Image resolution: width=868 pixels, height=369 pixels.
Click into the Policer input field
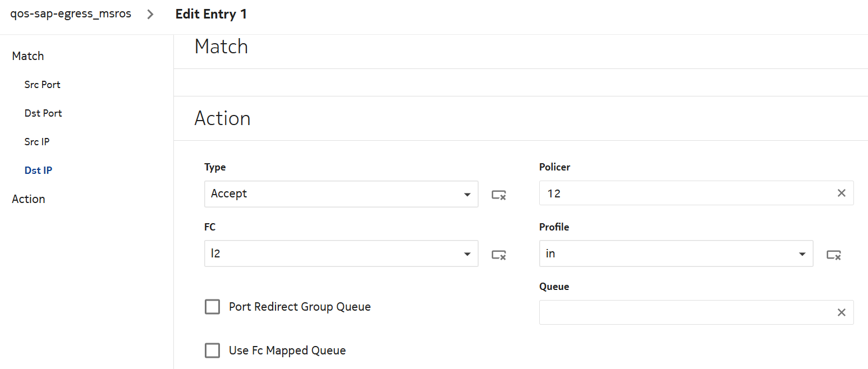(x=685, y=193)
